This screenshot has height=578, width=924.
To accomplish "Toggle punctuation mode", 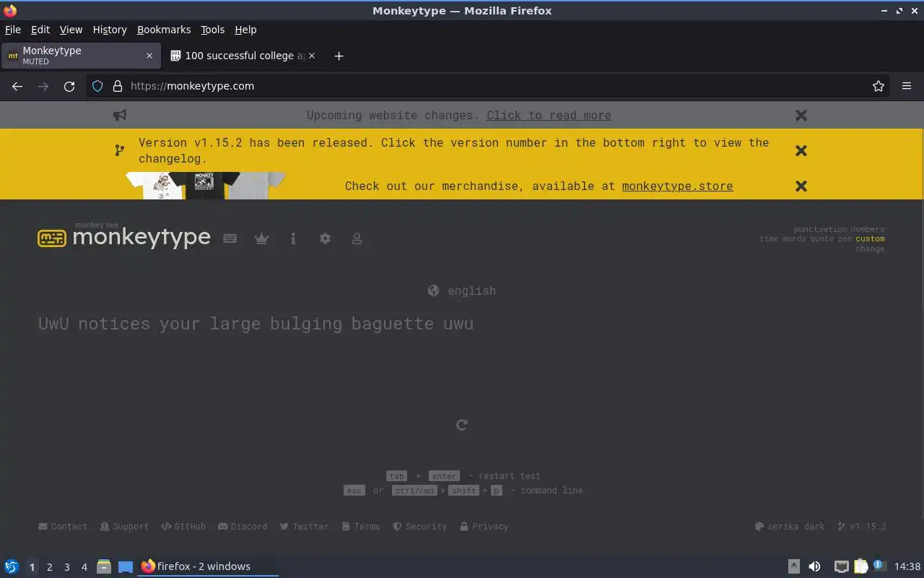I will pos(820,229).
